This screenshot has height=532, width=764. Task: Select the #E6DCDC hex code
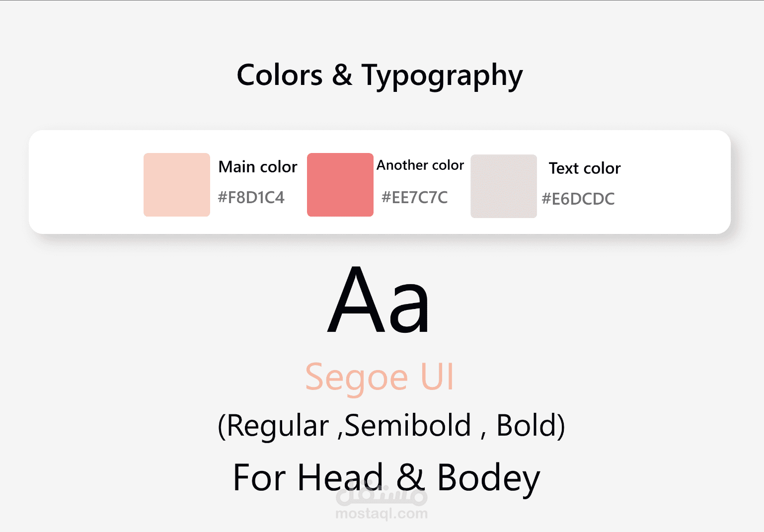tap(578, 199)
